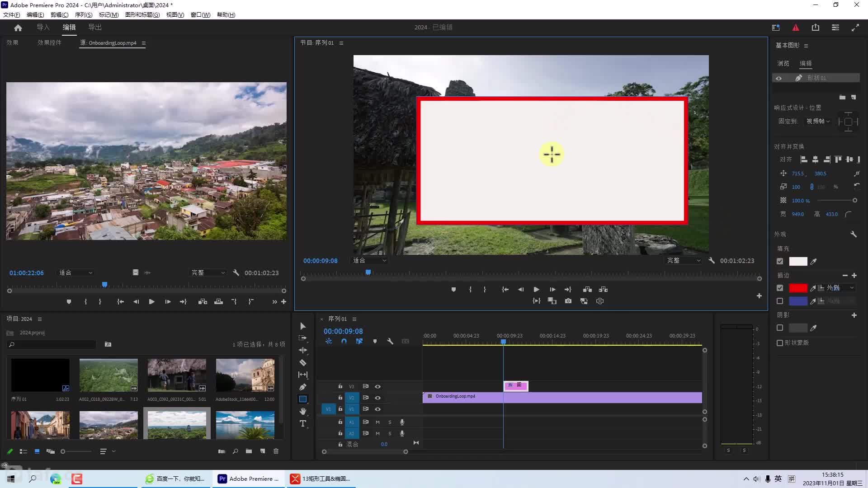
Task: Play the Program monitor
Action: (537, 290)
